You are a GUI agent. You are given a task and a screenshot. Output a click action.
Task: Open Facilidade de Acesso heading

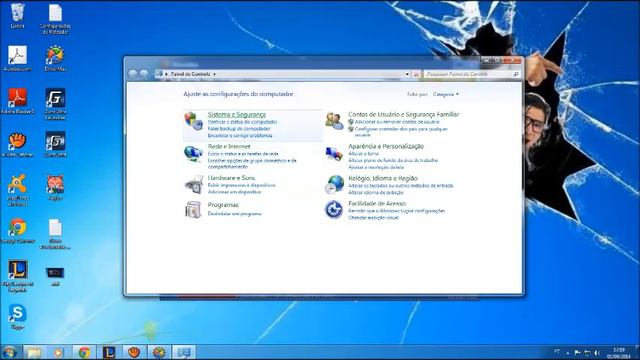tap(377, 204)
